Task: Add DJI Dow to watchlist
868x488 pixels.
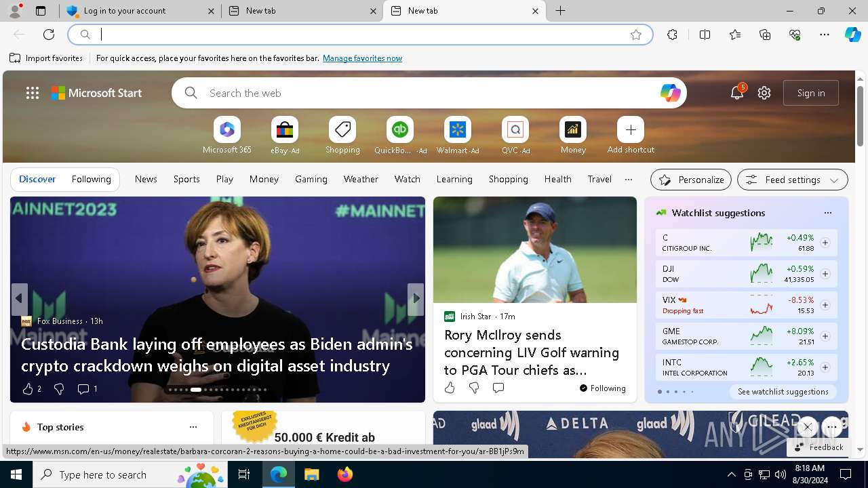Action: [x=825, y=274]
